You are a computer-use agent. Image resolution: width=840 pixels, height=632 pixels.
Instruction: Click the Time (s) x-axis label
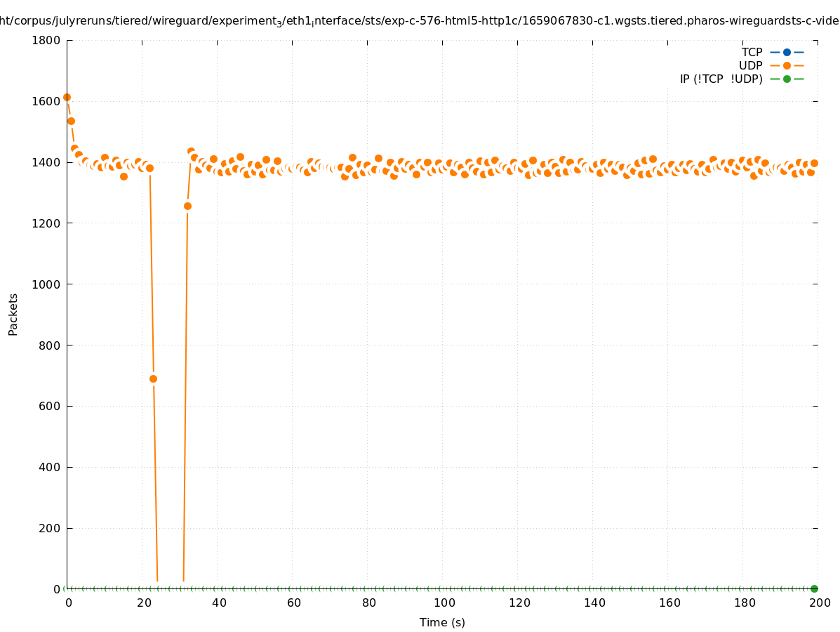coord(442,622)
